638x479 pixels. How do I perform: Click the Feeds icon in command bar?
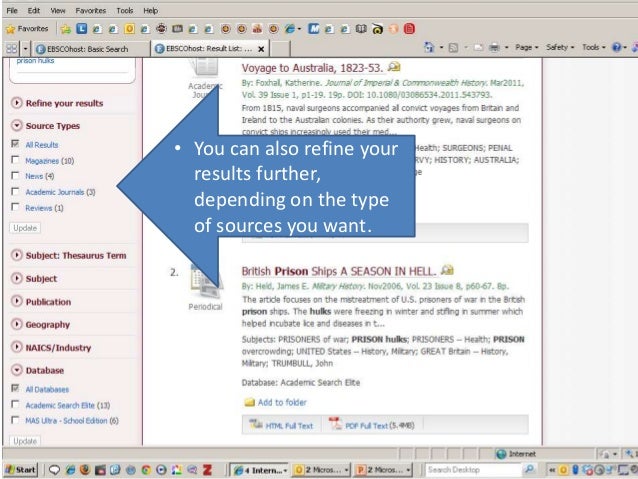453,48
